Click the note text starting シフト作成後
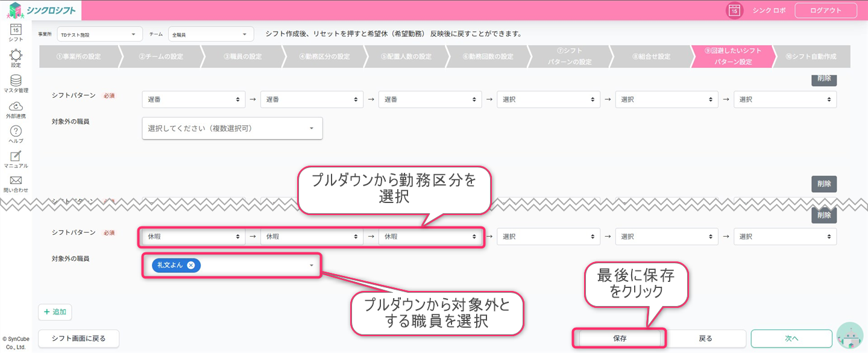868x353 pixels. pos(394,34)
